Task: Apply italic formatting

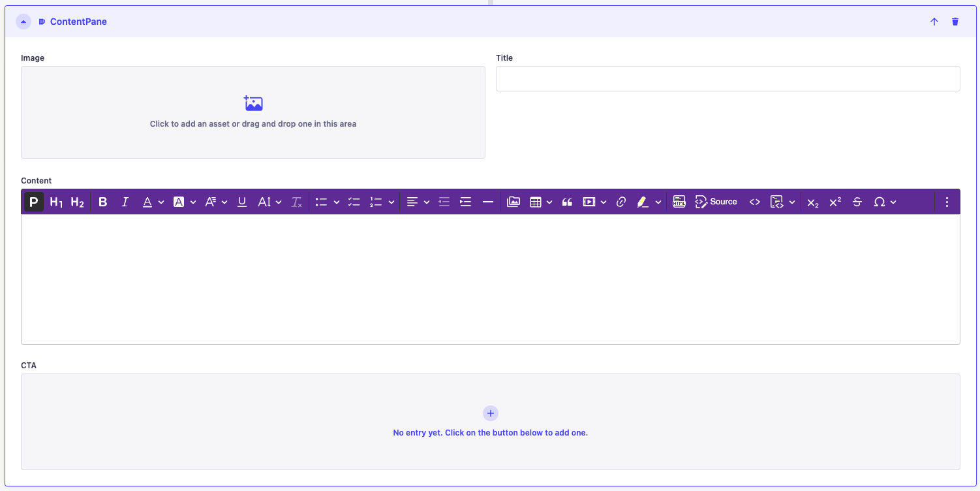Action: pyautogui.click(x=125, y=202)
